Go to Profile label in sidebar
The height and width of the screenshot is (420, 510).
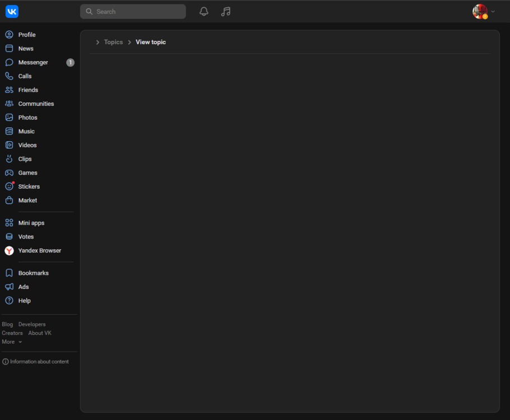[x=27, y=35]
